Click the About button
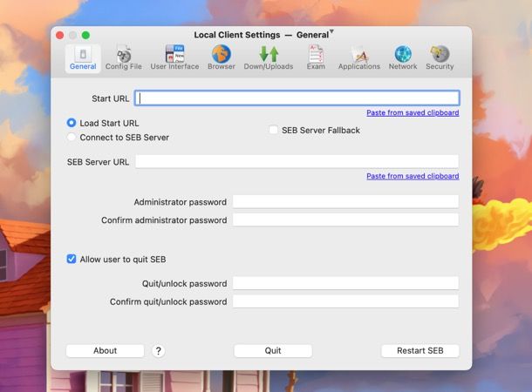This screenshot has width=532, height=392. (106, 351)
